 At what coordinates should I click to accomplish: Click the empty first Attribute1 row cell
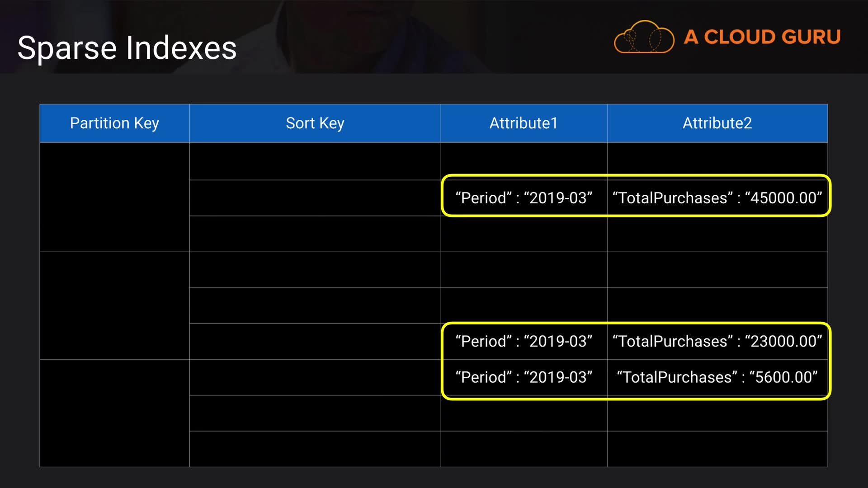524,161
